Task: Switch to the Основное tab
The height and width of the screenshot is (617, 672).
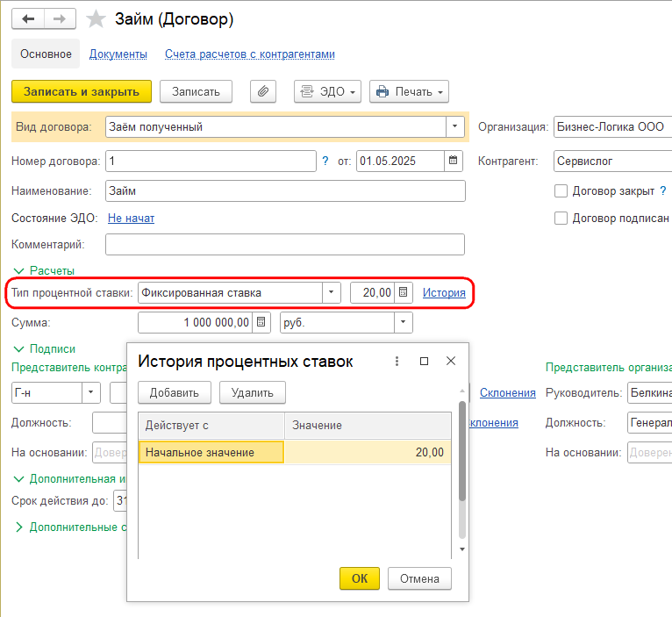Action: [x=46, y=54]
